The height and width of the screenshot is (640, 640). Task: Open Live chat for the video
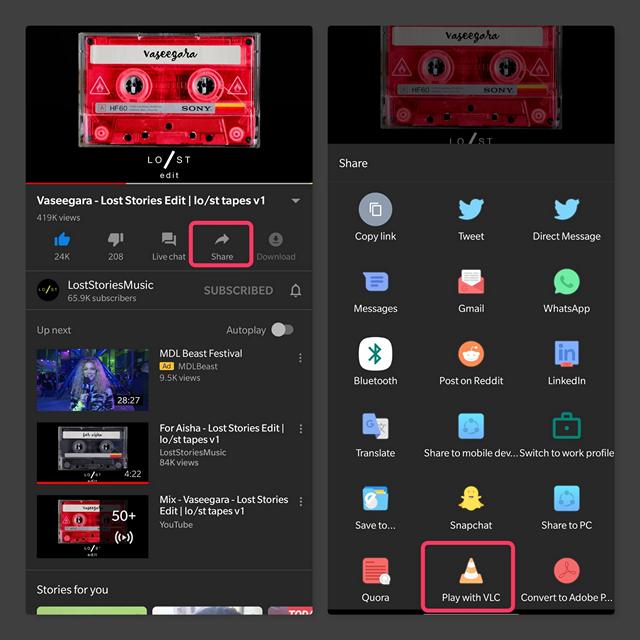point(169,240)
